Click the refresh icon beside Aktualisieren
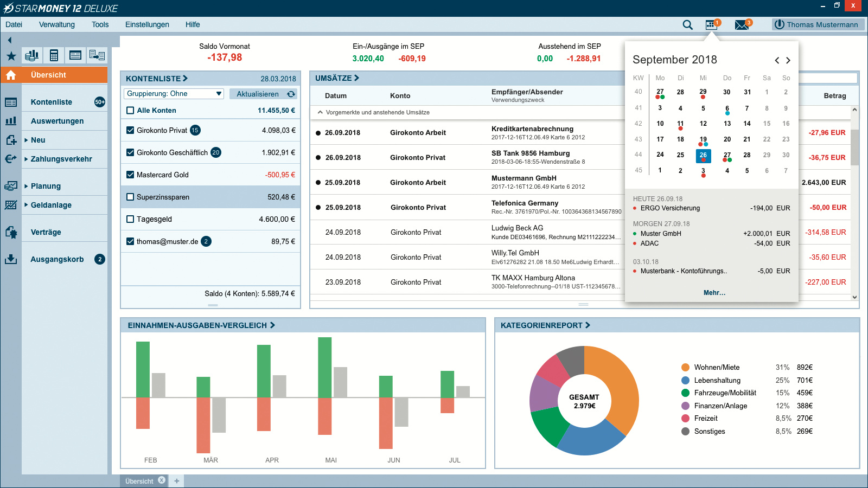 (x=291, y=94)
